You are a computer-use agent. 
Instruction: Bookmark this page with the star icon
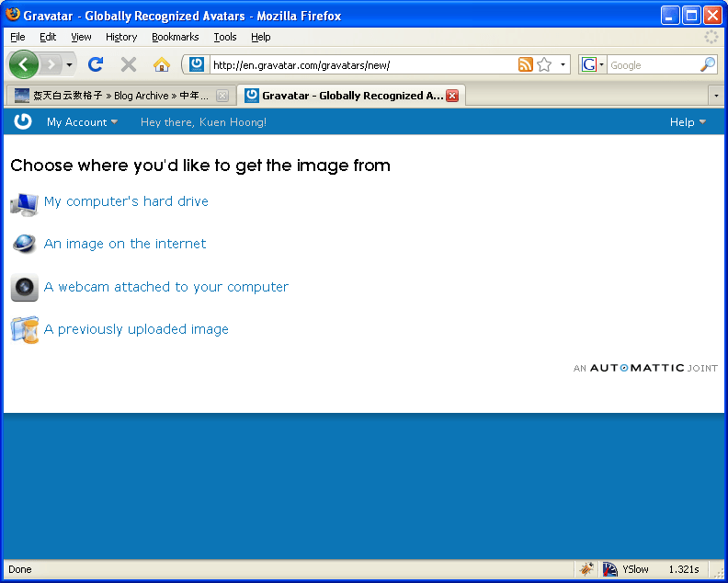tap(544, 64)
